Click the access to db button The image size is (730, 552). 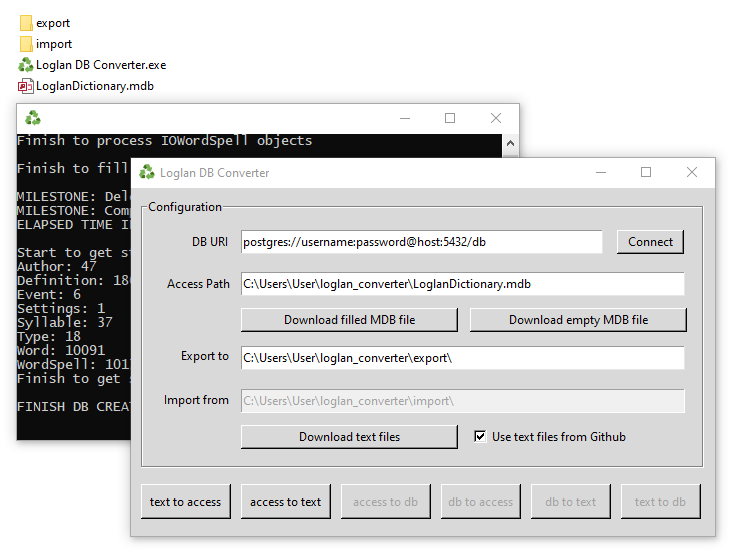coord(385,502)
